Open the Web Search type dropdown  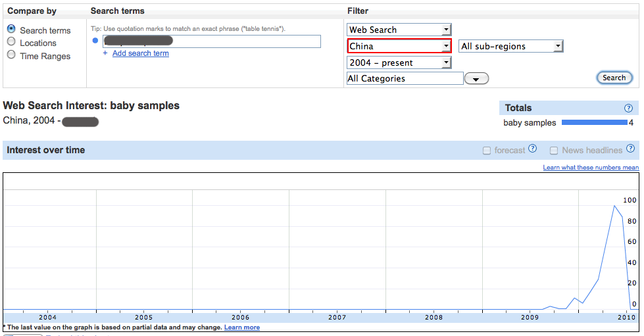[399, 30]
